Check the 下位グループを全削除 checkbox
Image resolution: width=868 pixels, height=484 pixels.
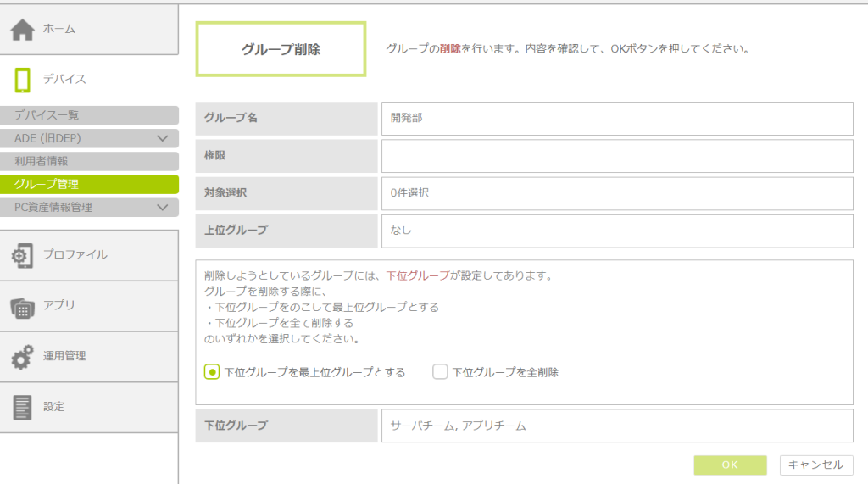pyautogui.click(x=440, y=372)
